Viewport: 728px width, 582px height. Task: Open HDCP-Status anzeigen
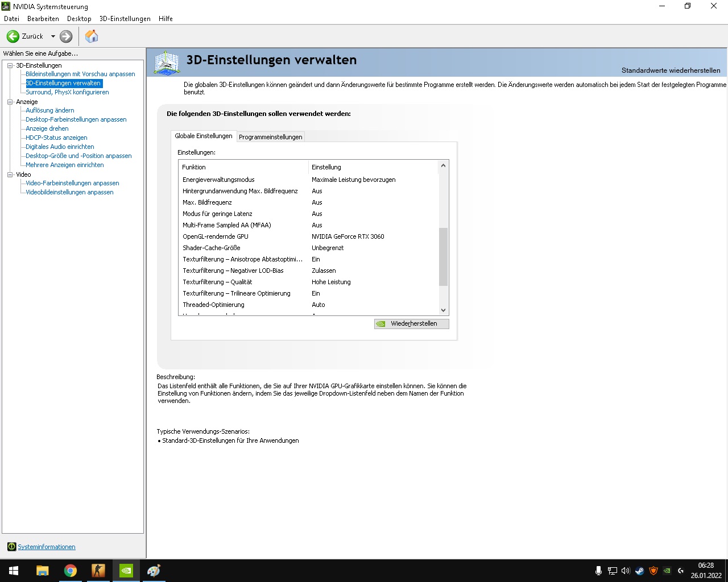[x=56, y=138]
